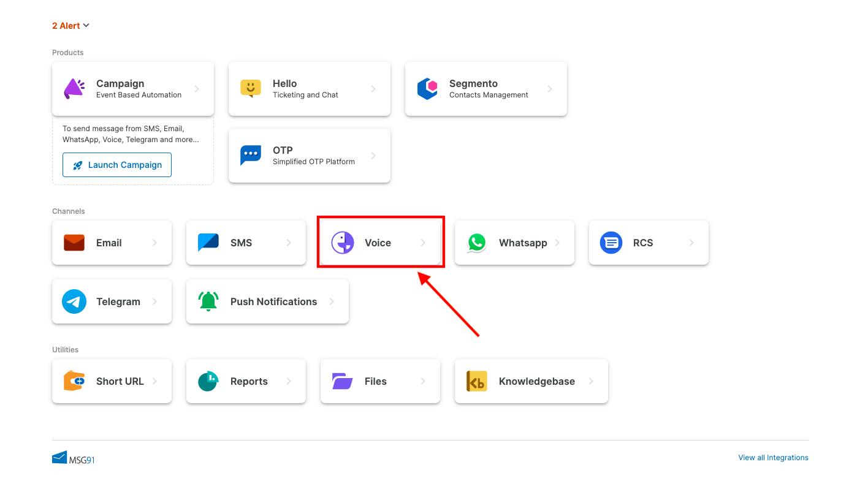Open the Reports utility label
This screenshot has height=481, width=868.
coord(249,381)
